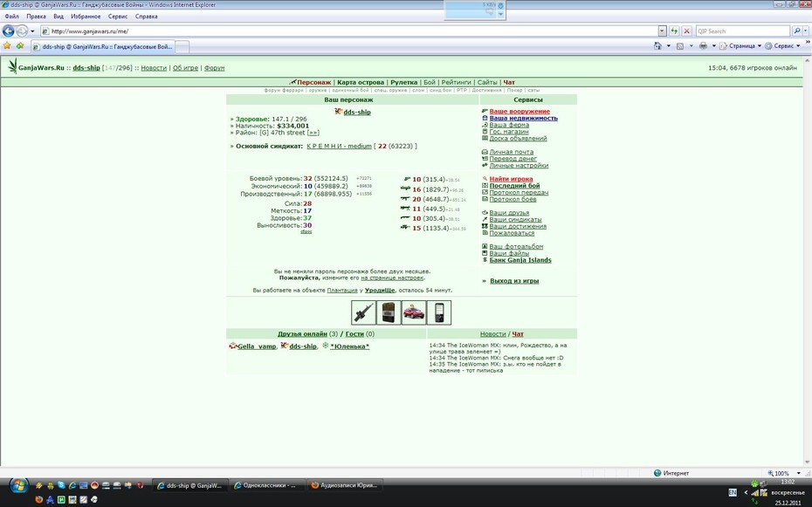Open the Файл menu
Screen dimensions: 812x507
click(x=11, y=17)
